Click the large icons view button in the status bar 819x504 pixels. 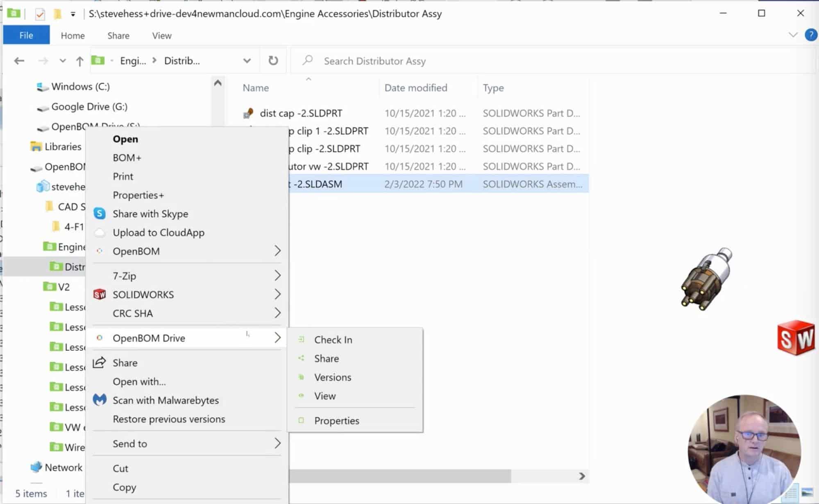click(x=807, y=492)
